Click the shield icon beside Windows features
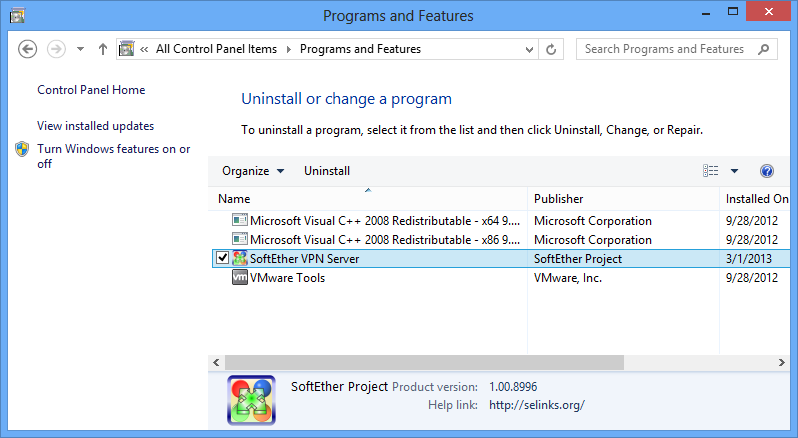 tap(22, 149)
